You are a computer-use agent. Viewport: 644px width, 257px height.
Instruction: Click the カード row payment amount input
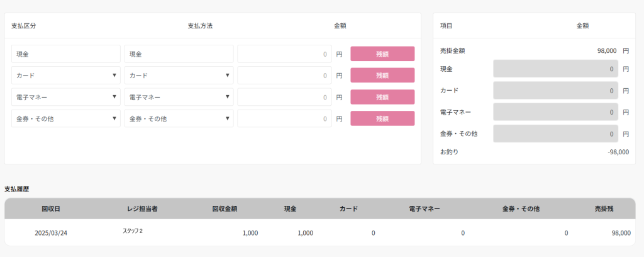[284, 76]
